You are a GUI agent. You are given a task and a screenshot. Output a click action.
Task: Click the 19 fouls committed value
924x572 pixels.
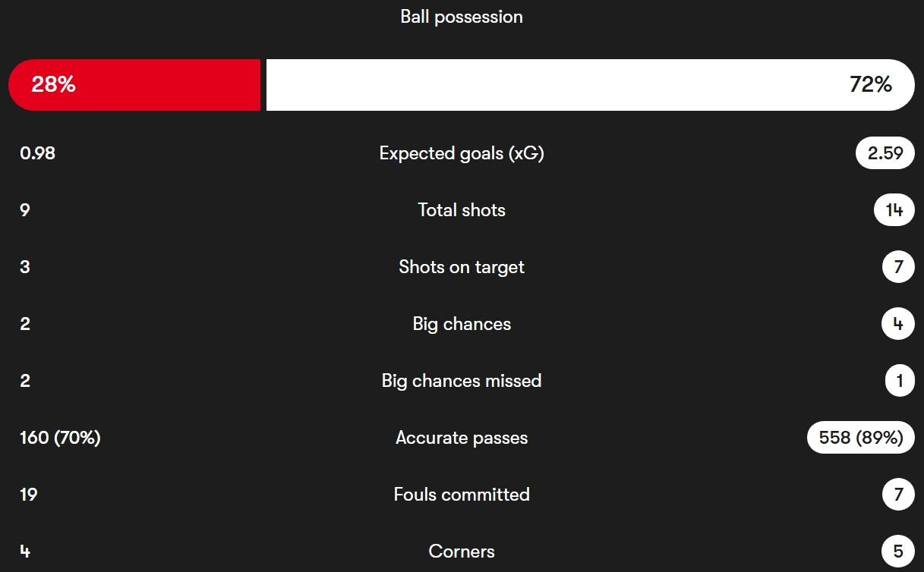pyautogui.click(x=28, y=495)
